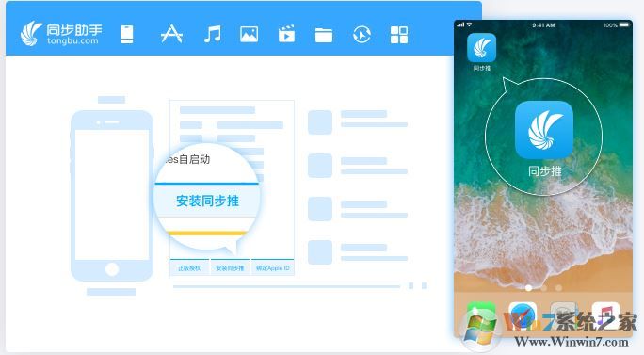Open the four-square toolbox section
This screenshot has width=644, height=355.
coord(399,35)
